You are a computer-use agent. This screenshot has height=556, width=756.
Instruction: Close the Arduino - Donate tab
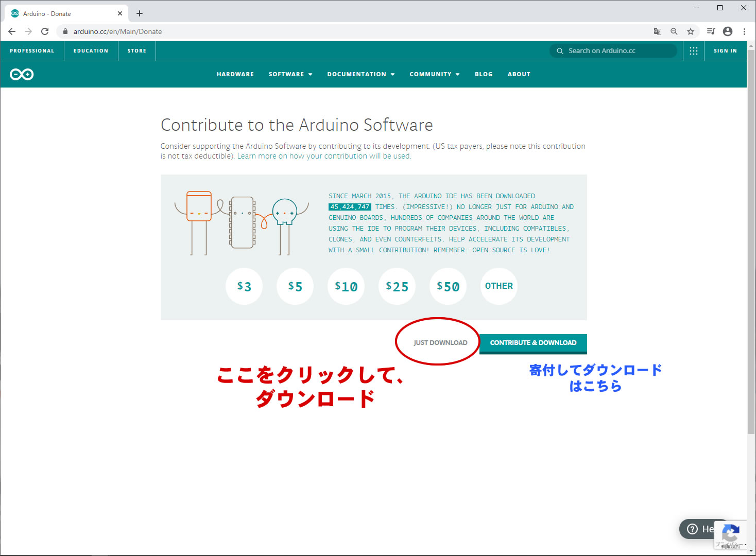click(120, 13)
